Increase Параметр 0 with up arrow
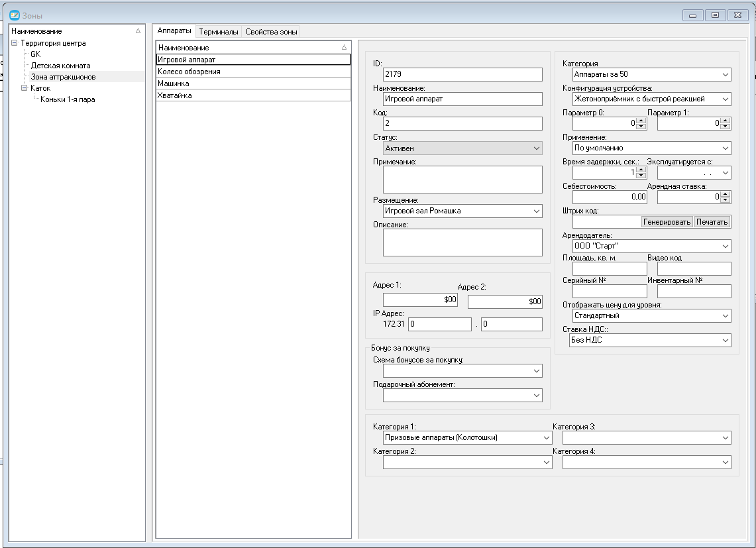Image resolution: width=756 pixels, height=548 pixels. (x=641, y=121)
